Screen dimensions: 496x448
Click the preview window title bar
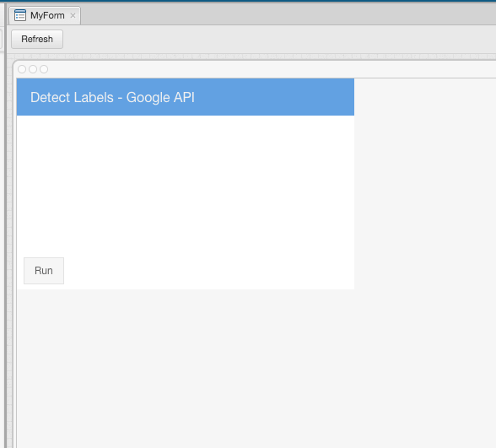pos(272,69)
